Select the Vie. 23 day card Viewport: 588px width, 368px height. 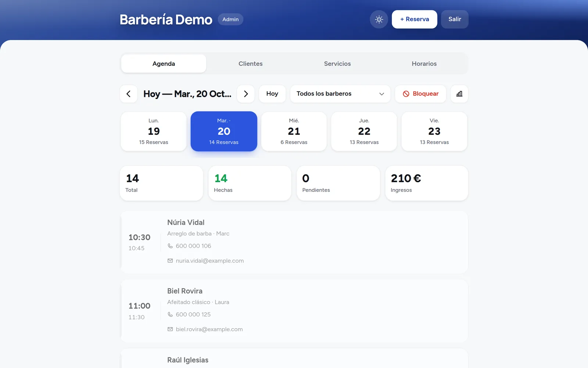(x=434, y=131)
